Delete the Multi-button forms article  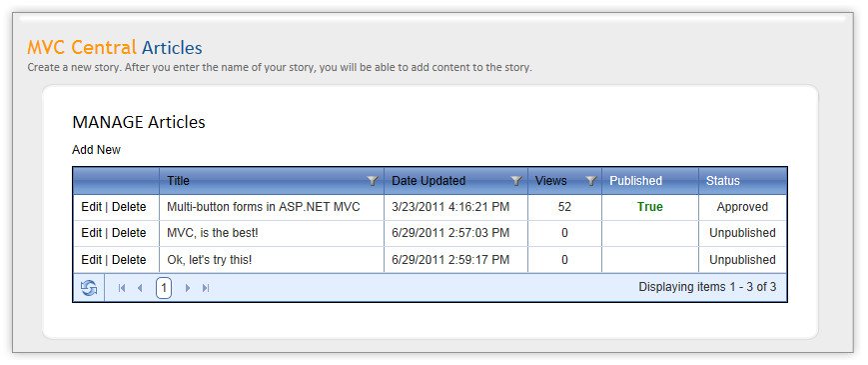(129, 207)
